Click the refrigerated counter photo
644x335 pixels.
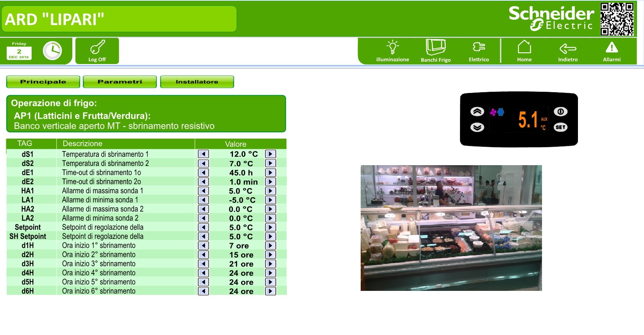tap(451, 228)
